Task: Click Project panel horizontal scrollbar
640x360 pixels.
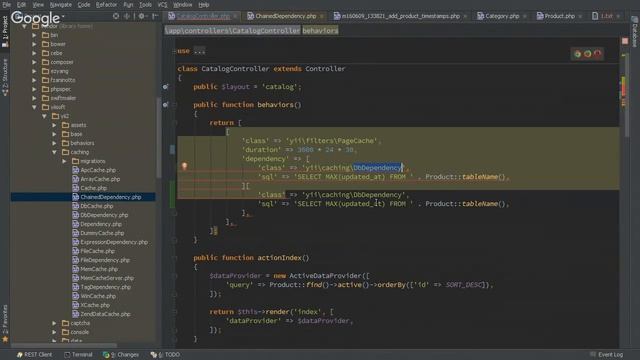Action: (x=63, y=345)
